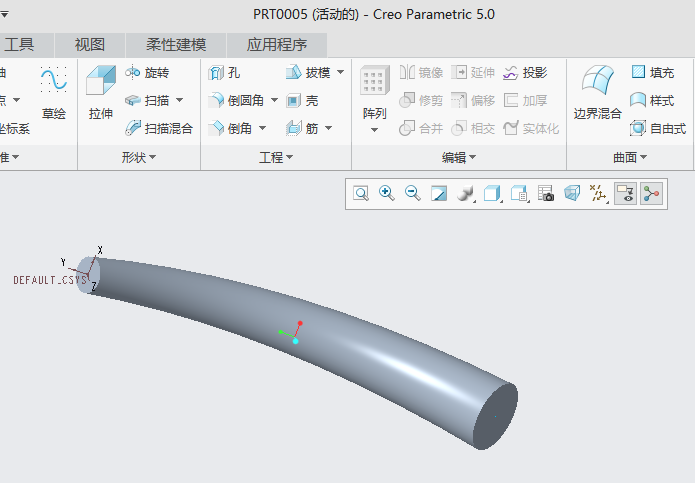Toggle the annotation display button
This screenshot has height=483, width=695.
[626, 194]
